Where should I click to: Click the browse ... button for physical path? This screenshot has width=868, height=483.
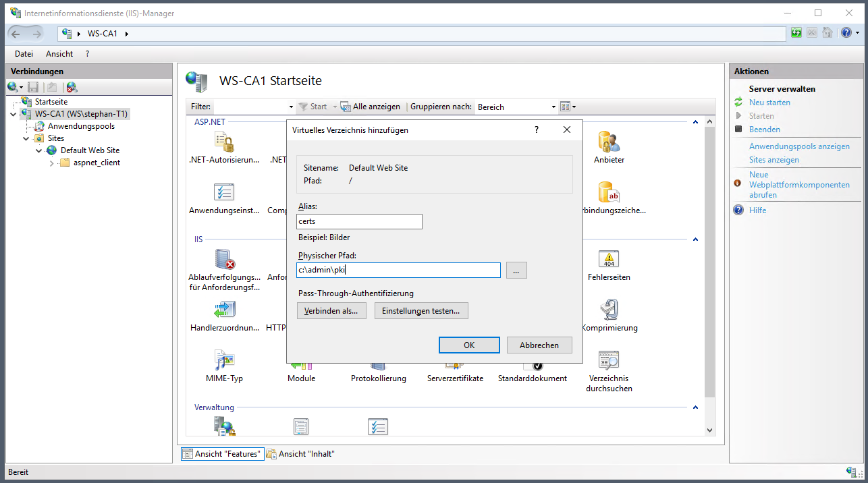[516, 271]
